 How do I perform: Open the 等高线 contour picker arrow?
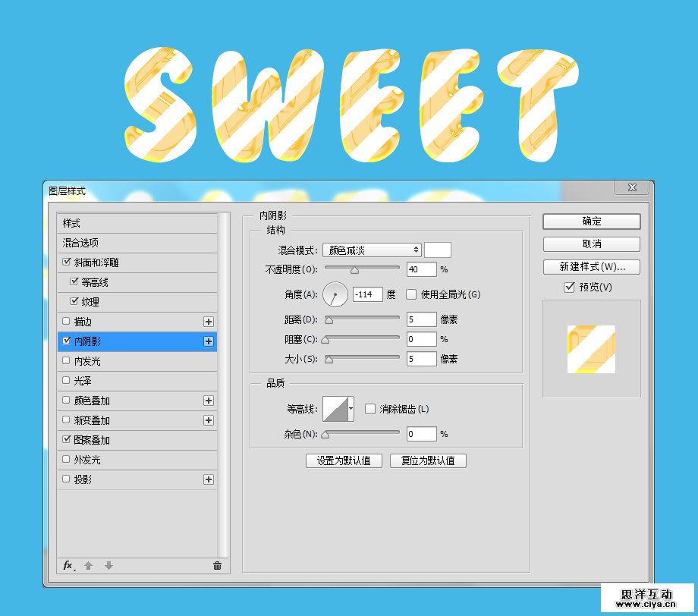[x=351, y=409]
